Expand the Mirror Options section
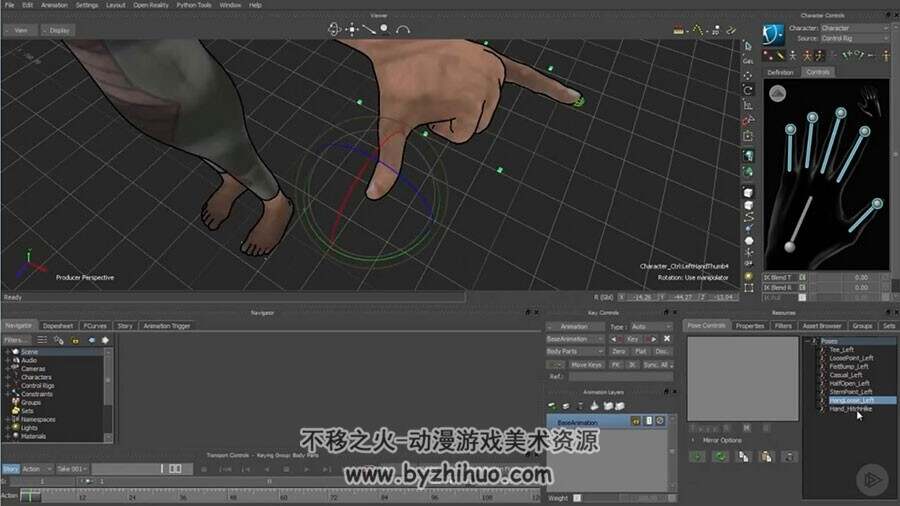The height and width of the screenshot is (506, 900). [x=693, y=441]
